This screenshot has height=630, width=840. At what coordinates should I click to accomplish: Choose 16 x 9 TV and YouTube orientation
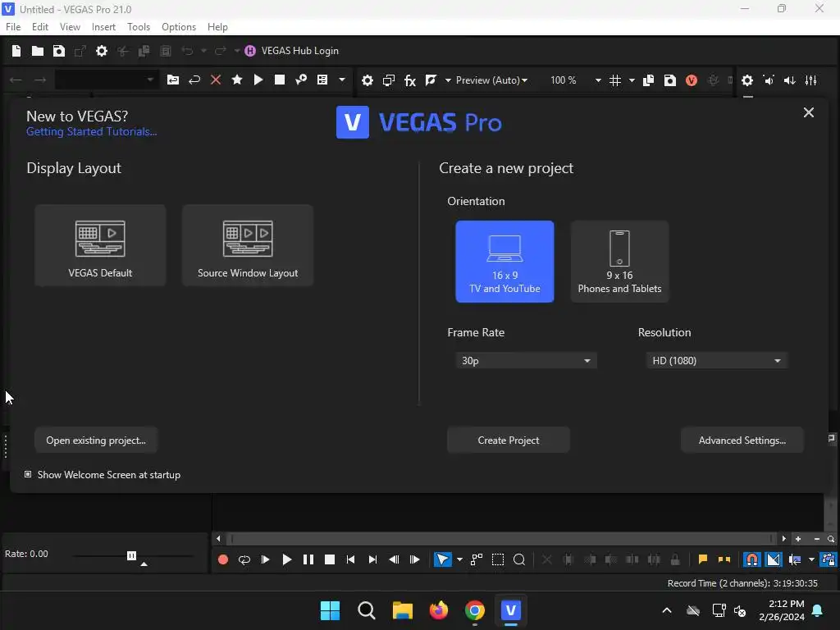(504, 262)
